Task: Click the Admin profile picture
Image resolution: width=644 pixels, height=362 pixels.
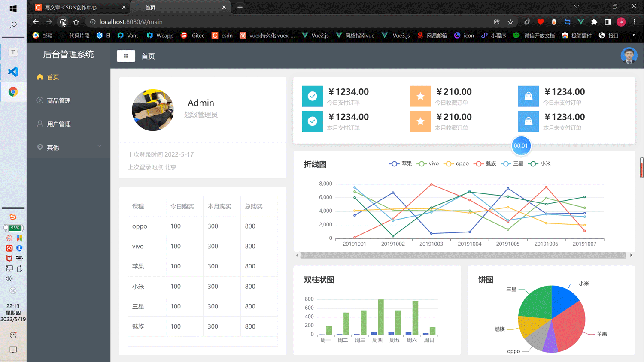Action: point(153,110)
